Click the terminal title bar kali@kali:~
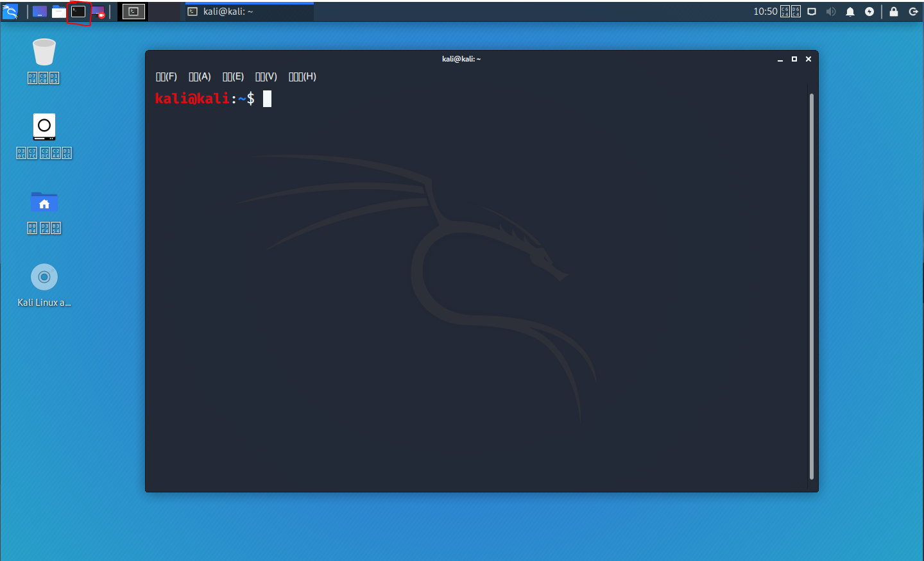The image size is (924, 561). click(461, 59)
